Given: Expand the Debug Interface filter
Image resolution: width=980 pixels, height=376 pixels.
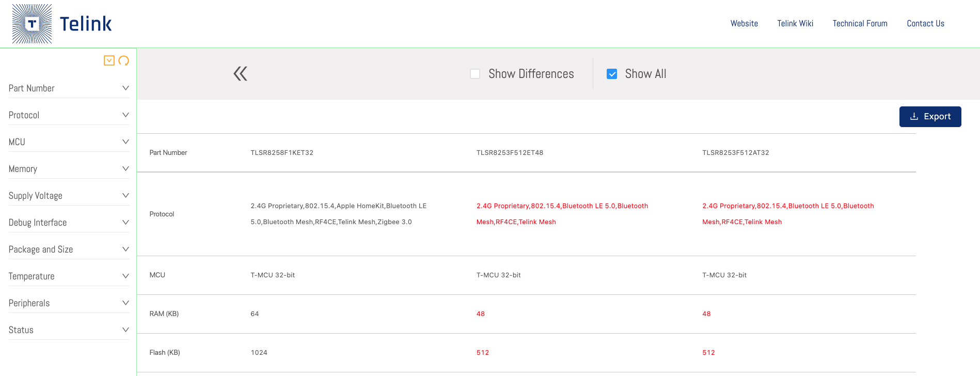Looking at the screenshot, I should [x=69, y=223].
